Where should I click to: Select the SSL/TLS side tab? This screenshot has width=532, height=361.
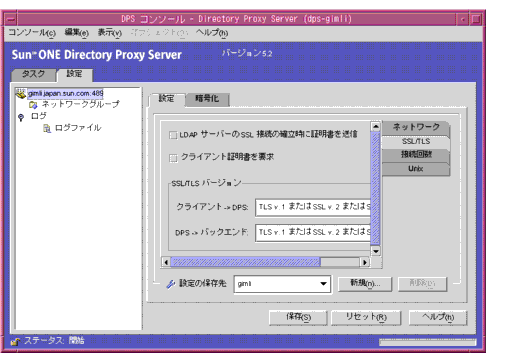tap(416, 141)
